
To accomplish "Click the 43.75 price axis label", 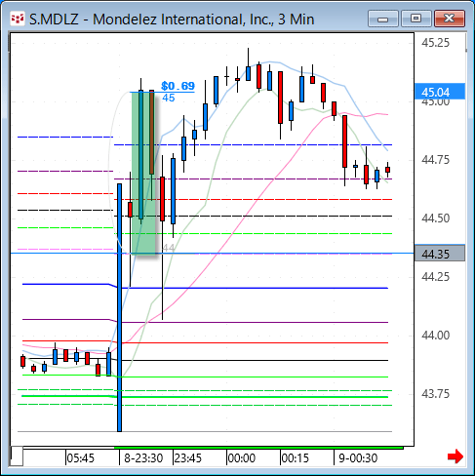I will click(x=435, y=394).
